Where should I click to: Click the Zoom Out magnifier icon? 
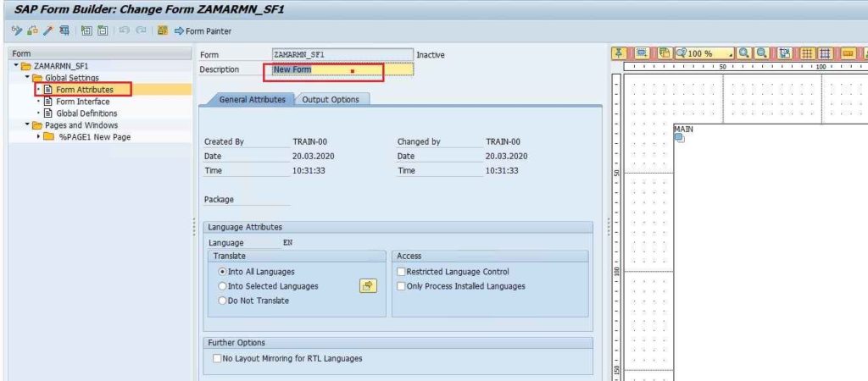(x=762, y=53)
